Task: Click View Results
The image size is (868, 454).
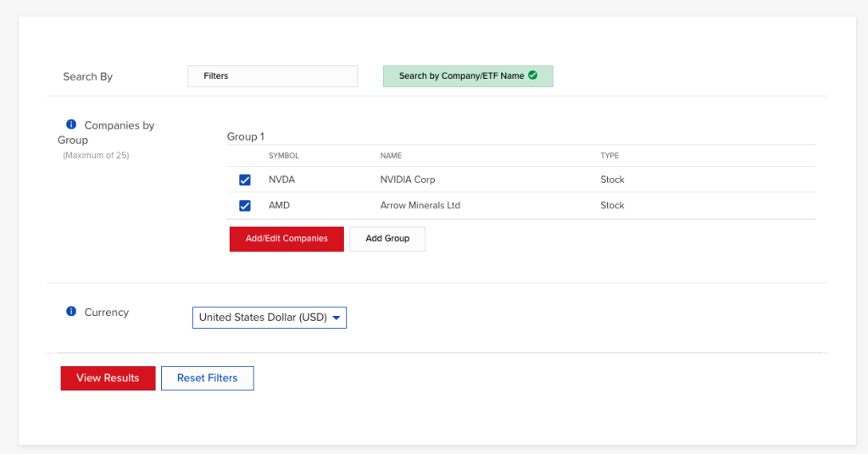Action: pyautogui.click(x=108, y=378)
